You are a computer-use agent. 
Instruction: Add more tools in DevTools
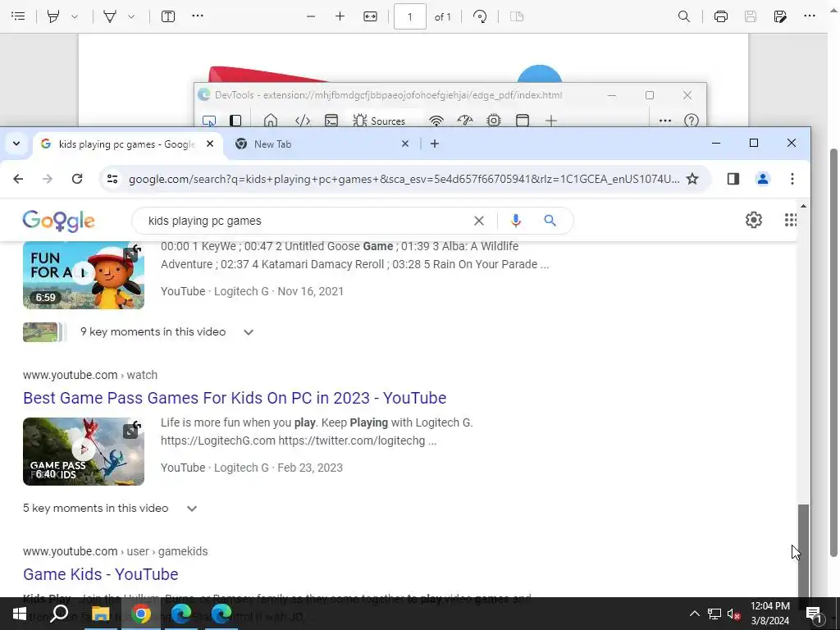click(x=550, y=121)
